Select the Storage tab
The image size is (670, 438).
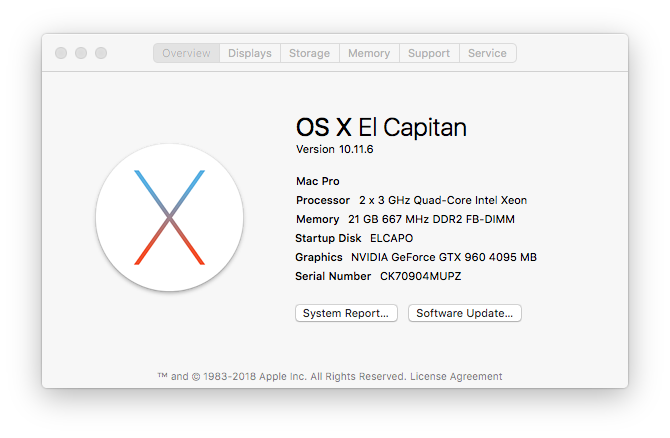309,53
